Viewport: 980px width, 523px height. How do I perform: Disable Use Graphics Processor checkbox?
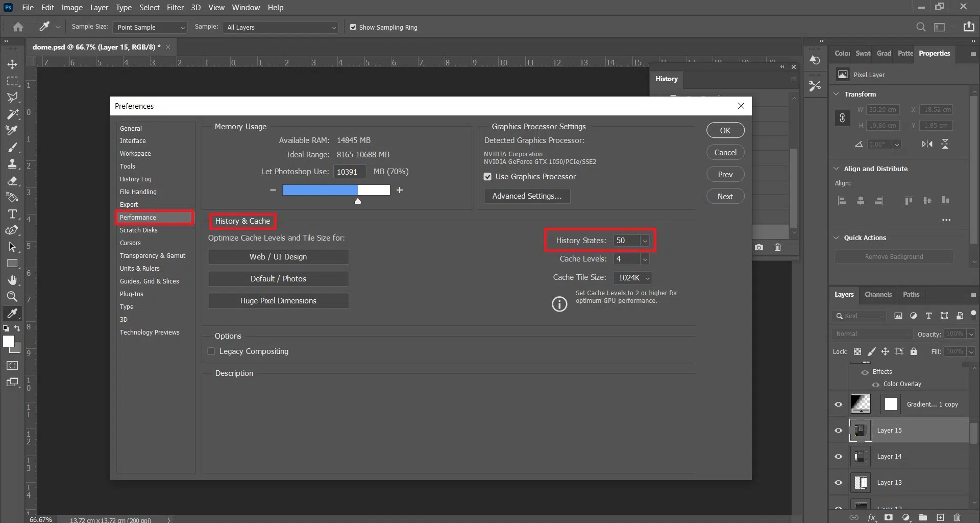[487, 177]
